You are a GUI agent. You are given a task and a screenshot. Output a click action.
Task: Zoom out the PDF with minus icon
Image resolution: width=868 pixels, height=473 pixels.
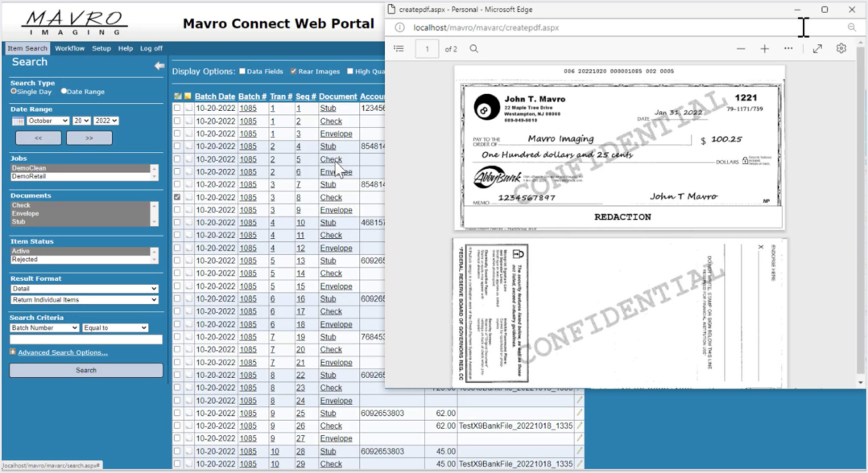coord(741,49)
